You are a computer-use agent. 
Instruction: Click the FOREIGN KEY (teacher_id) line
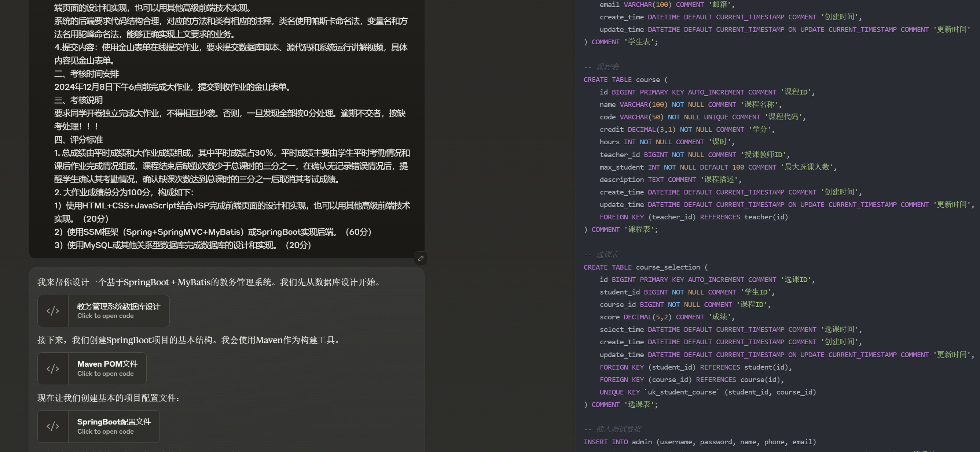pos(693,217)
